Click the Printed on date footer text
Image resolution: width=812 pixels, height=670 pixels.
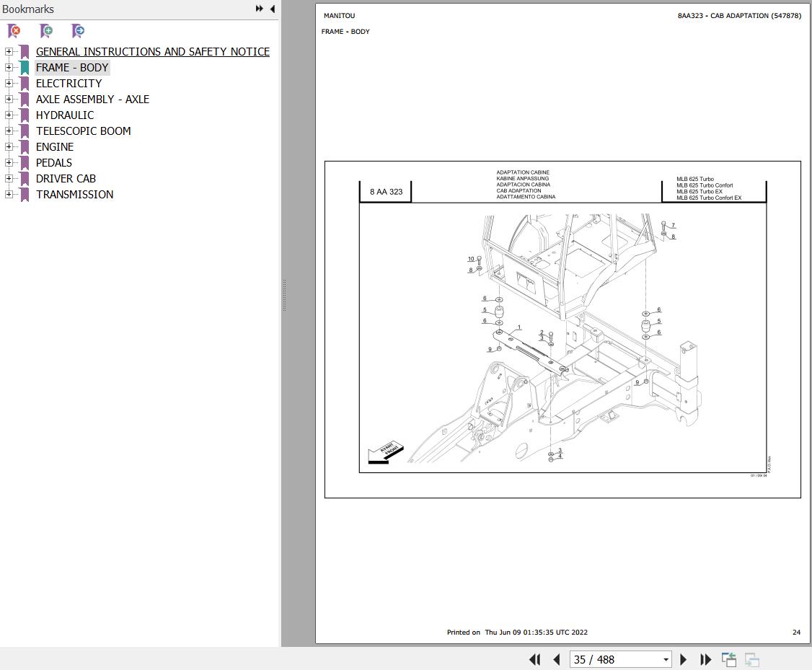[517, 632]
